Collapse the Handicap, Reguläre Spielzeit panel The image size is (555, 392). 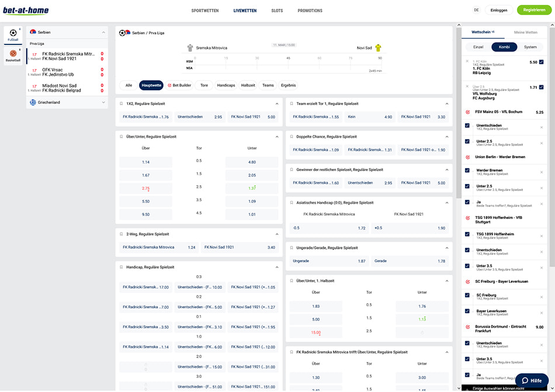coord(277,267)
